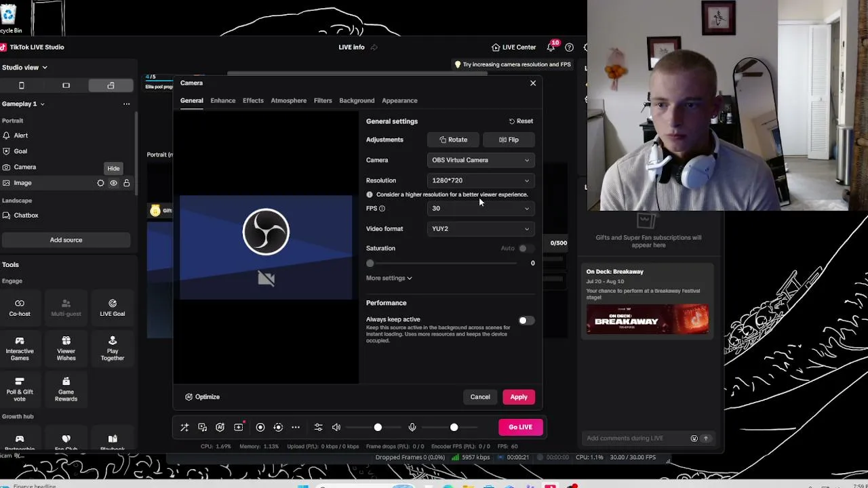Viewport: 868px width, 488px height.
Task: Lock the Image source
Action: click(x=126, y=183)
